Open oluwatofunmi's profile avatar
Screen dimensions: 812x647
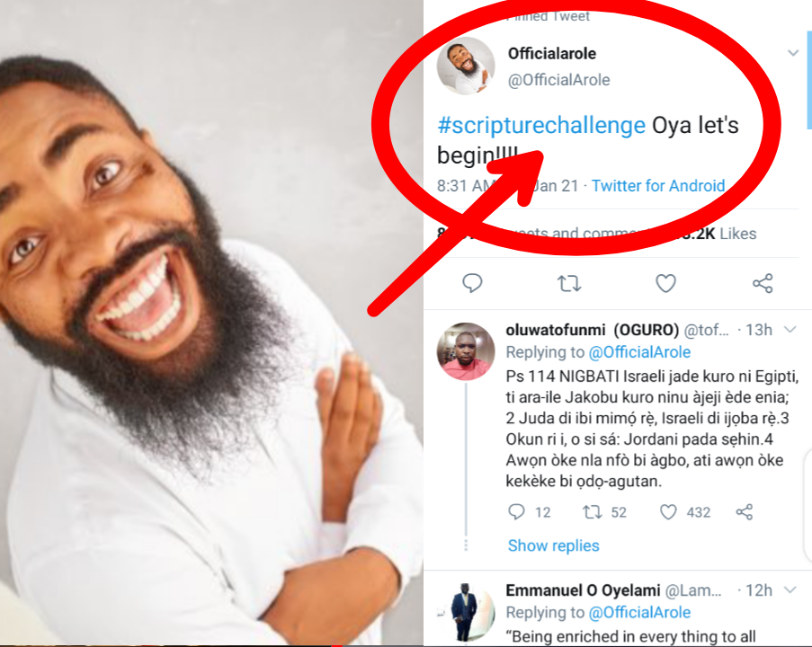(x=467, y=351)
